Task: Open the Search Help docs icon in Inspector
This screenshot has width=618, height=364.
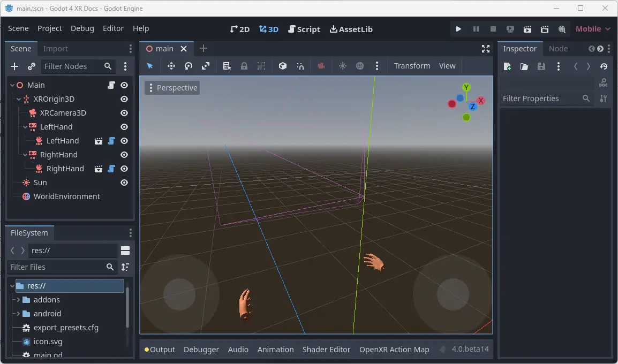Action: (x=604, y=83)
